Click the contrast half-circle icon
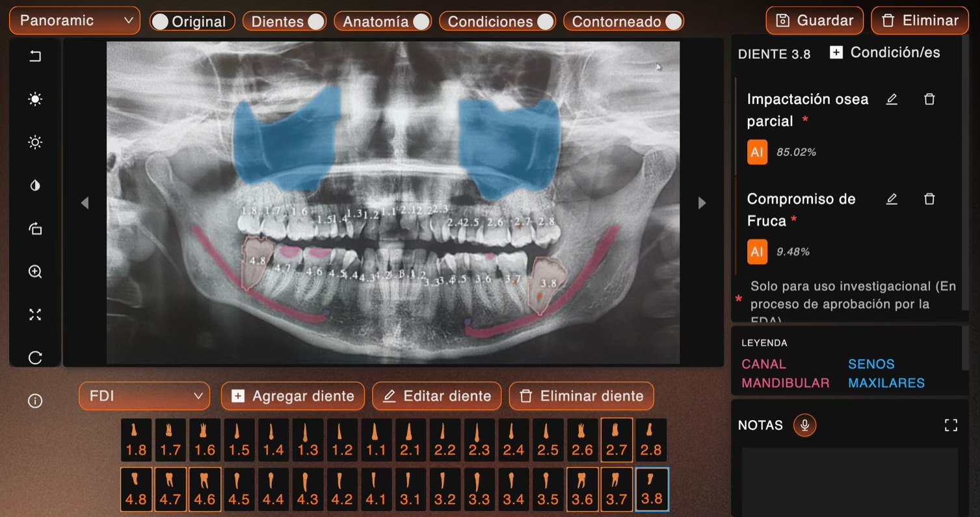 pos(35,186)
